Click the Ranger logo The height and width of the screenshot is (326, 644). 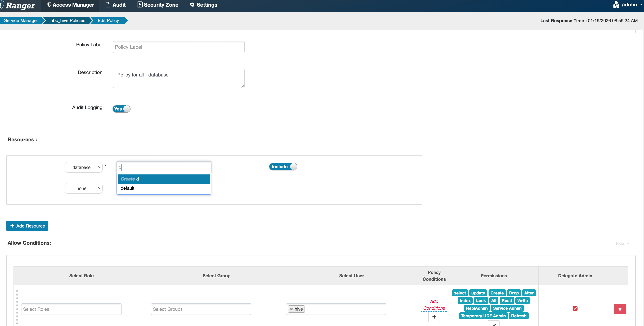(x=20, y=6)
